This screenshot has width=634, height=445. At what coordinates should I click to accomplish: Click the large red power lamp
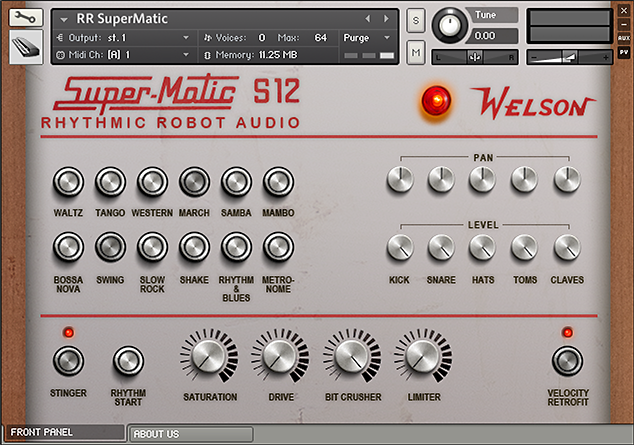pos(436,100)
